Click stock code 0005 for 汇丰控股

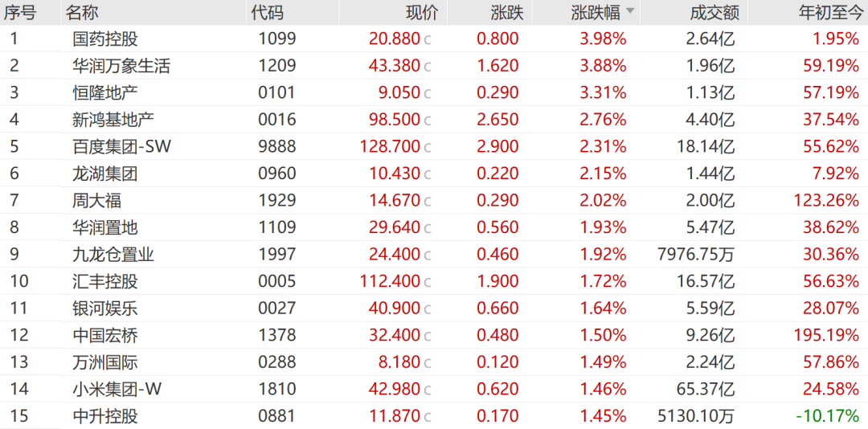click(x=277, y=281)
